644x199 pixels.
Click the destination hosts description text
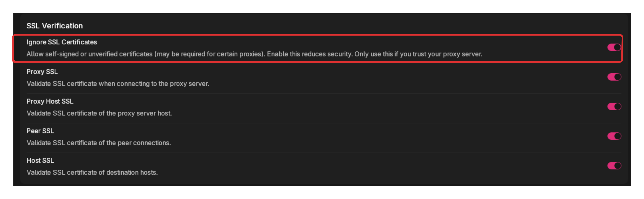pyautogui.click(x=92, y=172)
